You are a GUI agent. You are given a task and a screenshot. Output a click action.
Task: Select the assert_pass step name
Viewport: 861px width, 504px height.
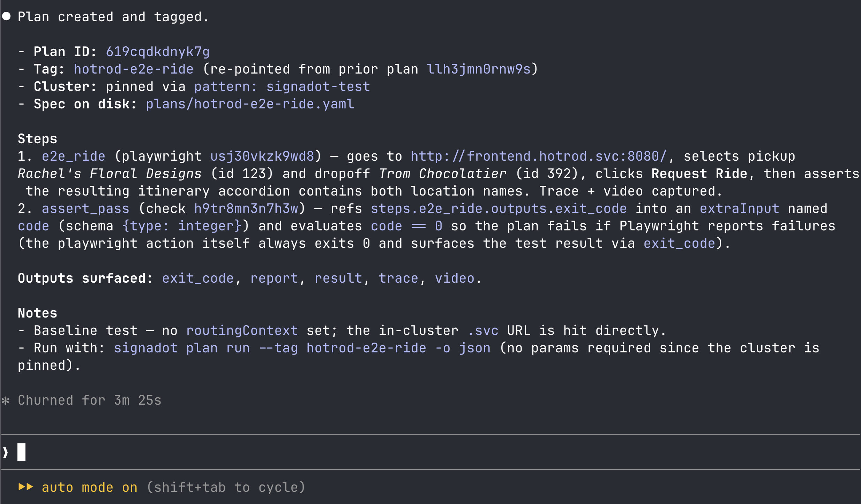85,208
